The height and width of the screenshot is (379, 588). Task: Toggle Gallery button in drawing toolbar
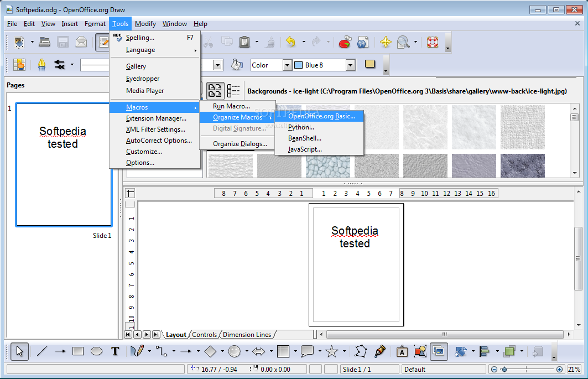point(439,351)
